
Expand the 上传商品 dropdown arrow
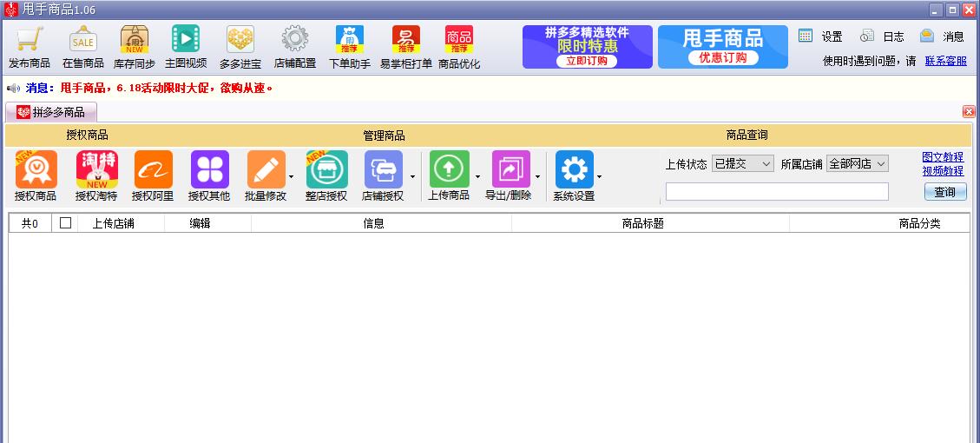click(477, 177)
